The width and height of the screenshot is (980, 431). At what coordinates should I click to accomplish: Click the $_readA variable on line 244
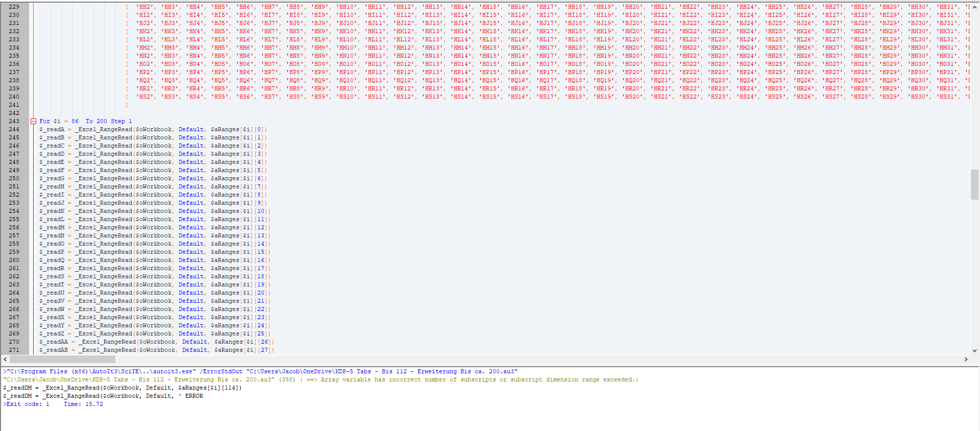tap(52, 130)
